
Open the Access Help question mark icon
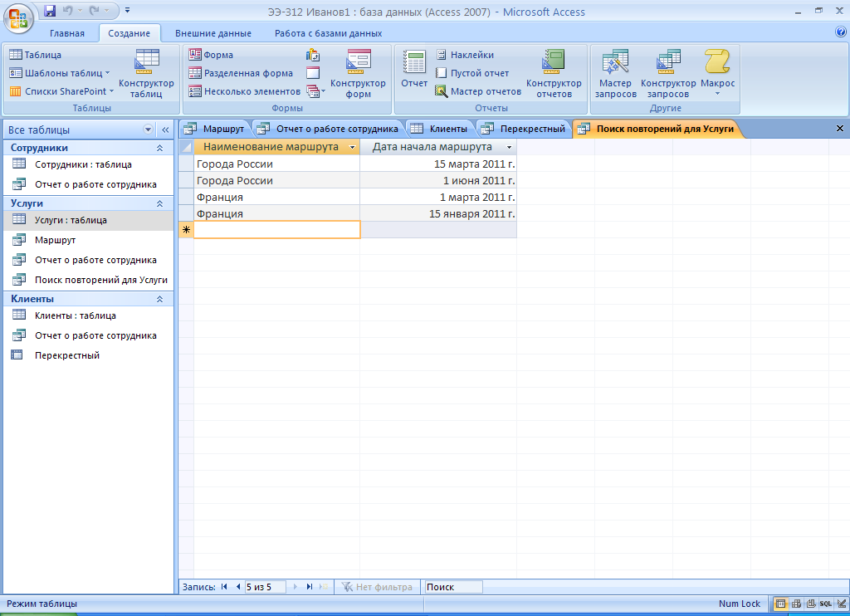841,32
